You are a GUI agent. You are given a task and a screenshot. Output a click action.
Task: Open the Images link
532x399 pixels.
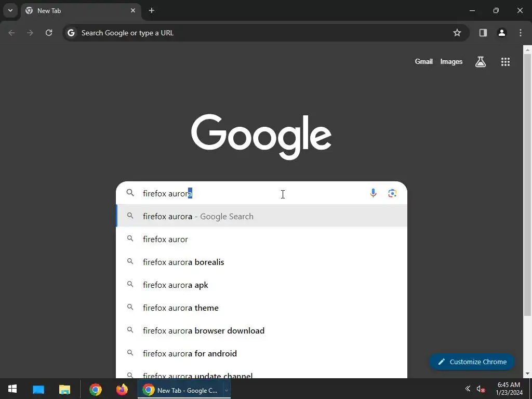[451, 61]
